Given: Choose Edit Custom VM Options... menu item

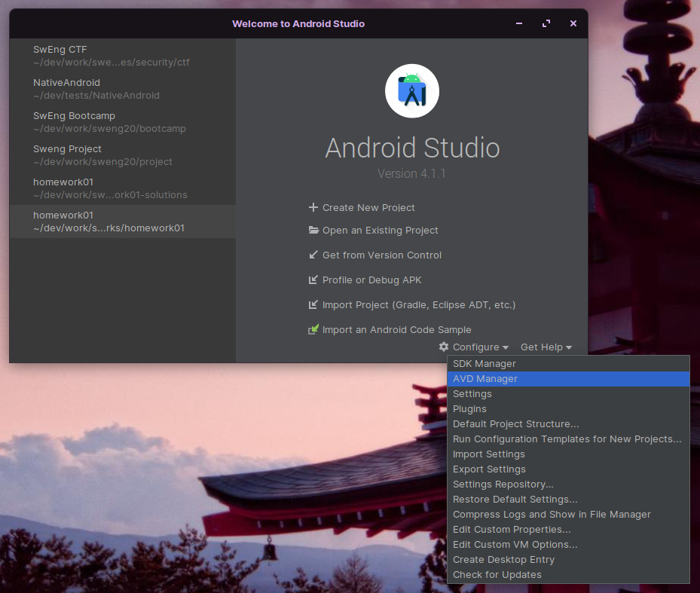Looking at the screenshot, I should pos(568,544).
